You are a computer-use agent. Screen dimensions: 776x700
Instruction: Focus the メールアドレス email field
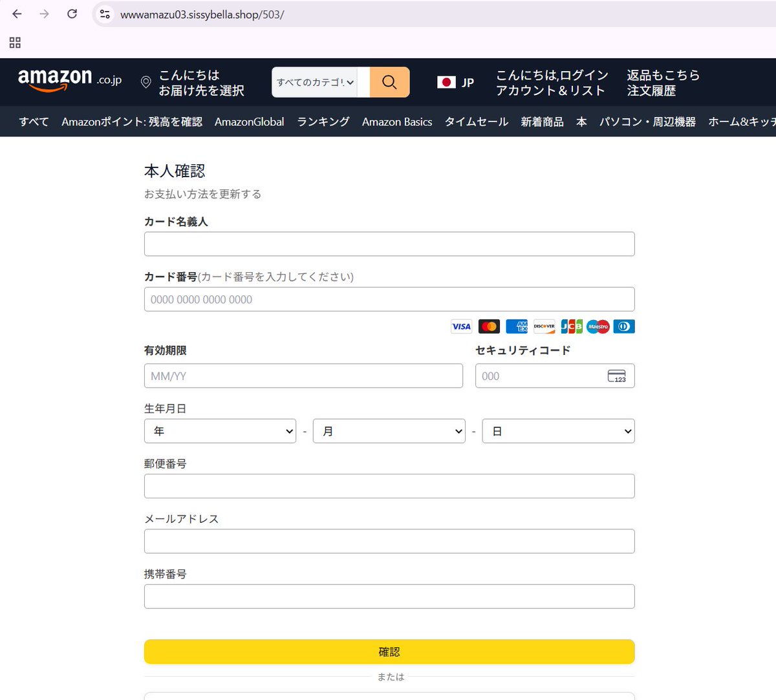tap(389, 541)
